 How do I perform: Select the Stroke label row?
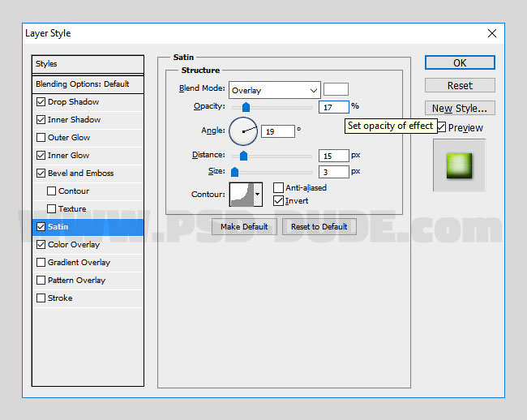[60, 298]
